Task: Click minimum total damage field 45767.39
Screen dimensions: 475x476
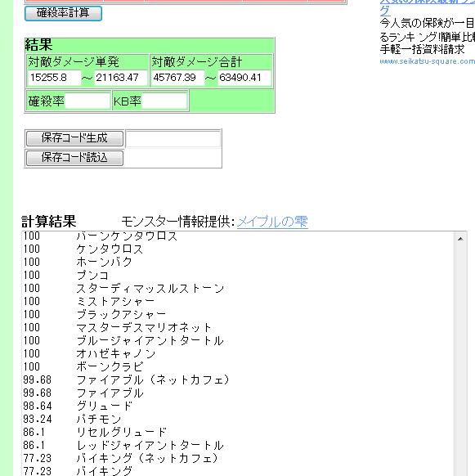Action: (x=178, y=78)
